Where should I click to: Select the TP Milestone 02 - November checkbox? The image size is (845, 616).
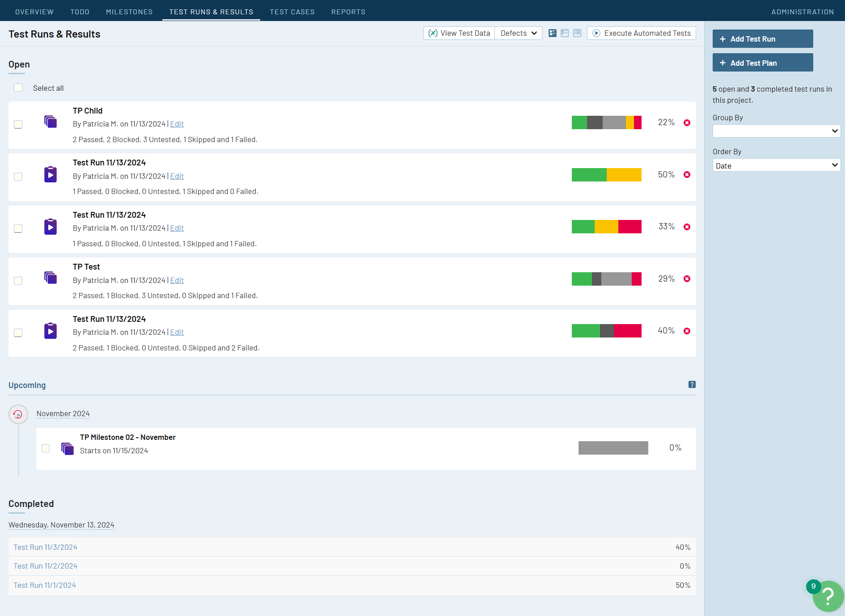tap(46, 448)
